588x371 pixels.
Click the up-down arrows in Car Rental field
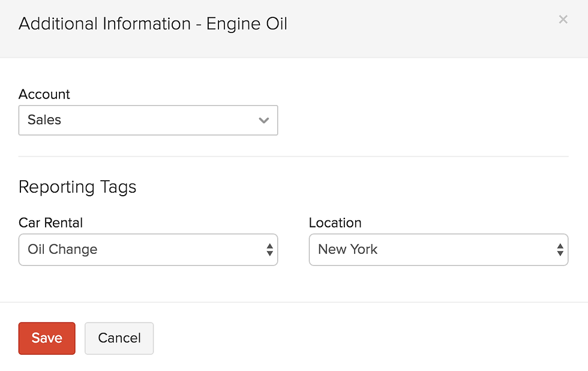[269, 250]
